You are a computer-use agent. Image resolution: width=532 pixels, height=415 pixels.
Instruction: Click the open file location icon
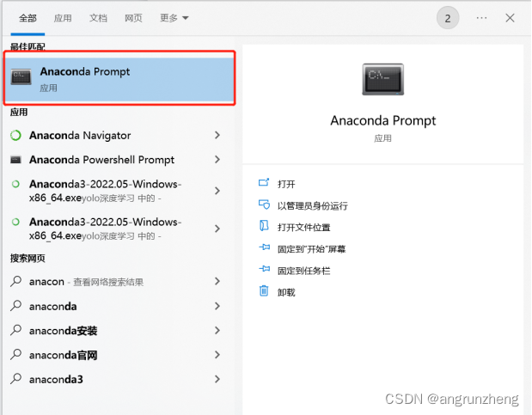(x=264, y=226)
